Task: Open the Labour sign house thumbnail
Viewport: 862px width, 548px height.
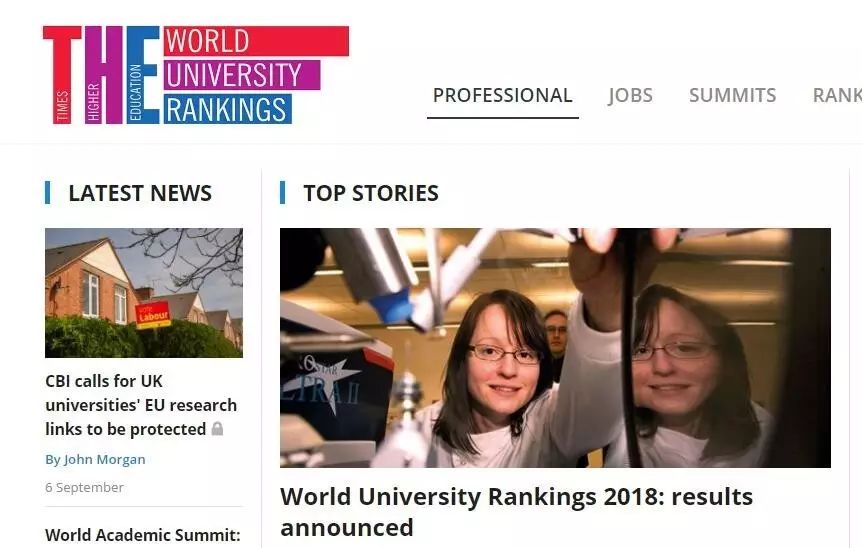Action: pyautogui.click(x=144, y=293)
